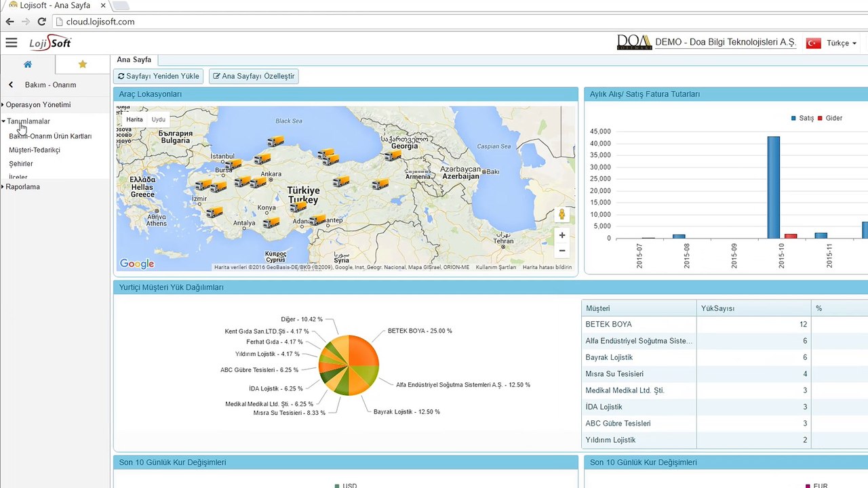Screen dimensions: 868x488
Task: Open a new browser tab
Action: (120, 5)
